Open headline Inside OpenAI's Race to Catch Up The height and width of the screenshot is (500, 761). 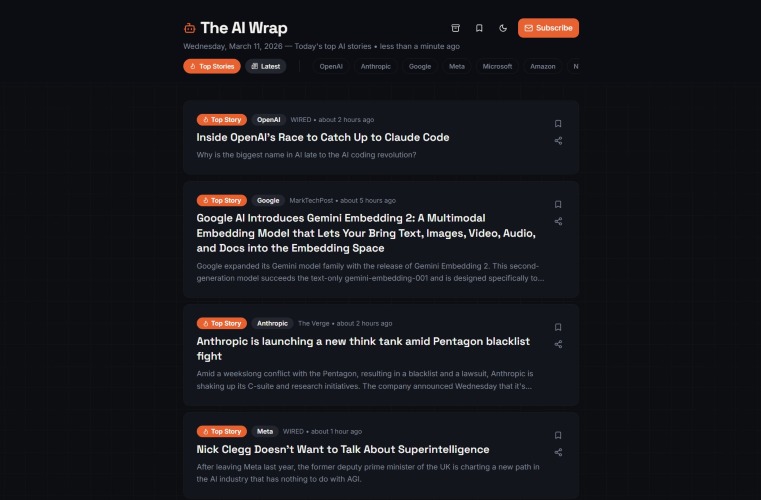click(x=323, y=137)
